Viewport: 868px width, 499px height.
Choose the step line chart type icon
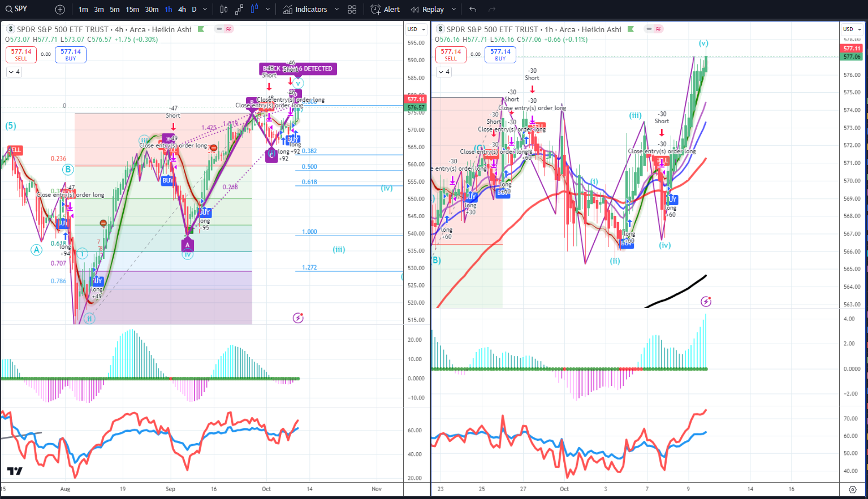(239, 10)
